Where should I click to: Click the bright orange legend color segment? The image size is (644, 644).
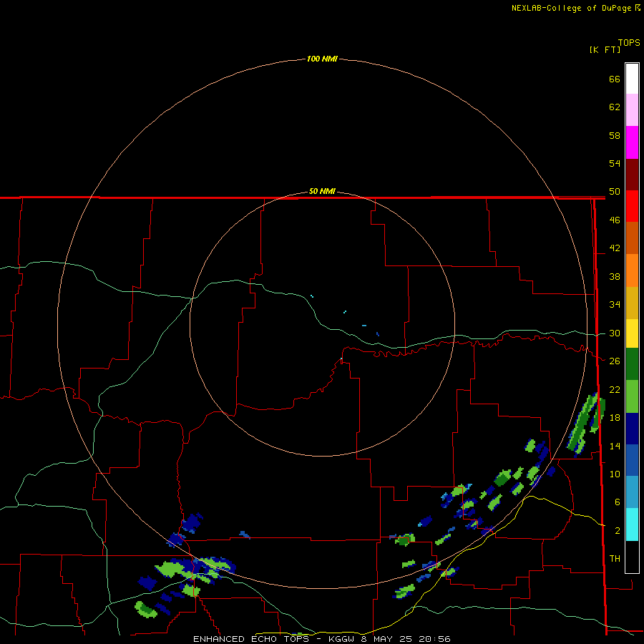coord(632,270)
